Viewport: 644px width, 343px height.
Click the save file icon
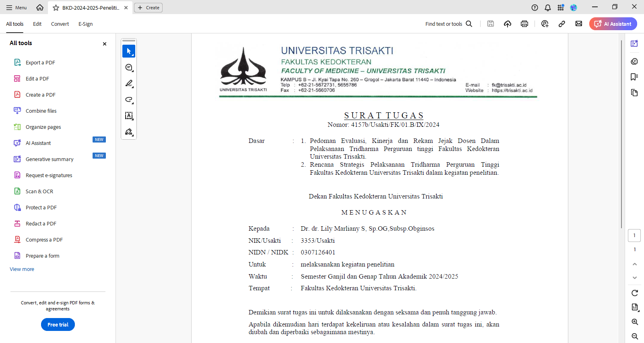[x=490, y=24]
